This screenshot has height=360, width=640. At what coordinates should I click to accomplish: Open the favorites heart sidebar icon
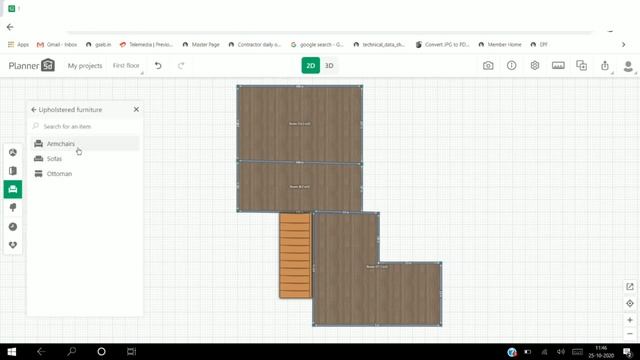[x=13, y=245]
